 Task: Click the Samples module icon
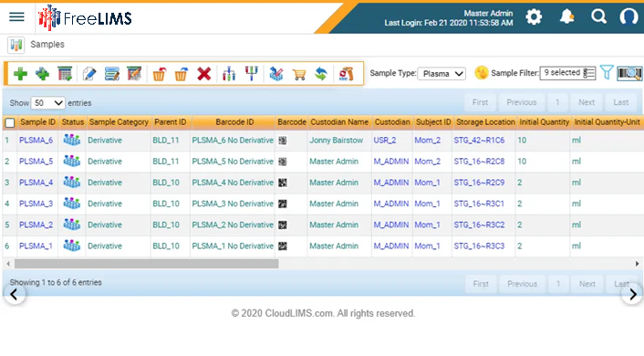(x=16, y=45)
